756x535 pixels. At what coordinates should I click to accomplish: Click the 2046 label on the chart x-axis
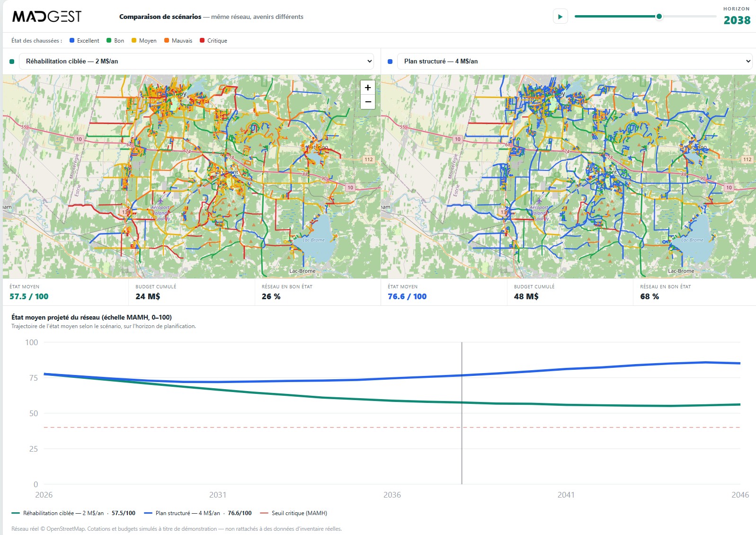coord(740,495)
